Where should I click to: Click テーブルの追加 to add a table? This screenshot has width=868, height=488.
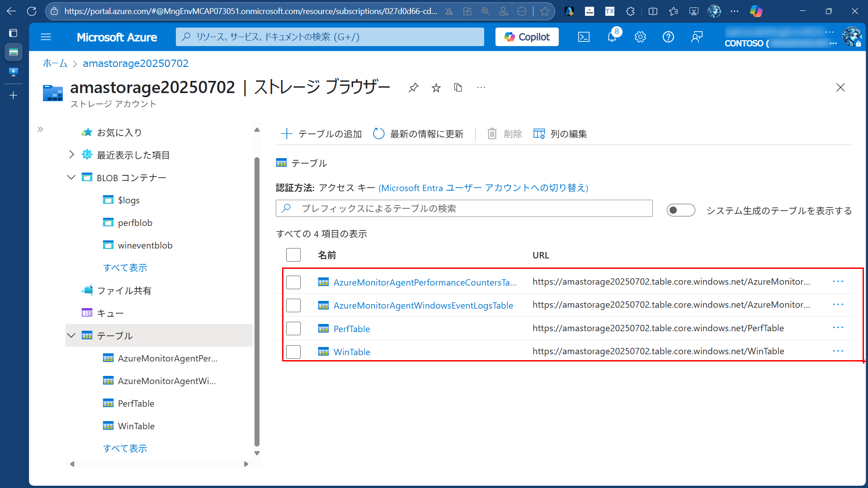pos(321,134)
